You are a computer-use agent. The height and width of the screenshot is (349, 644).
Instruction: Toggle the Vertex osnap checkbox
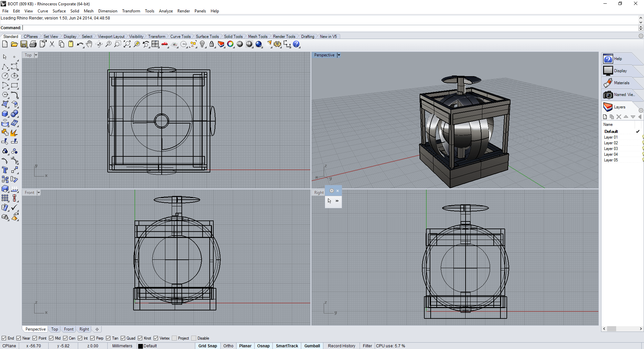156,338
